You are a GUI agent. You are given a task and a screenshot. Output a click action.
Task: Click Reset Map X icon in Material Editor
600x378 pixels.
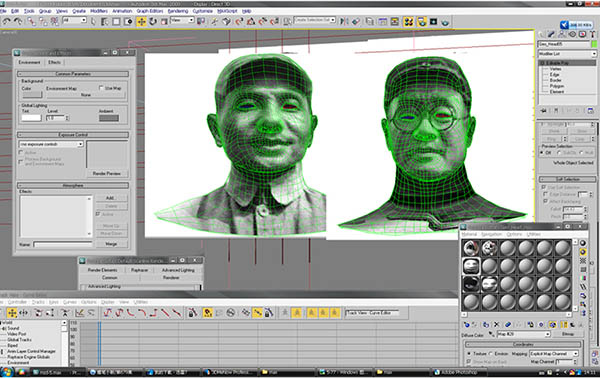click(496, 324)
